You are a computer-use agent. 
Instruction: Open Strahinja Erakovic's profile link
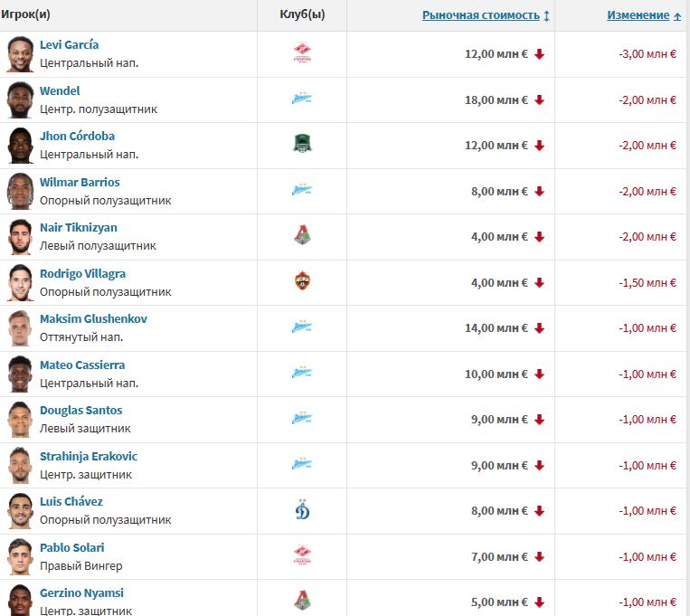[x=89, y=456]
